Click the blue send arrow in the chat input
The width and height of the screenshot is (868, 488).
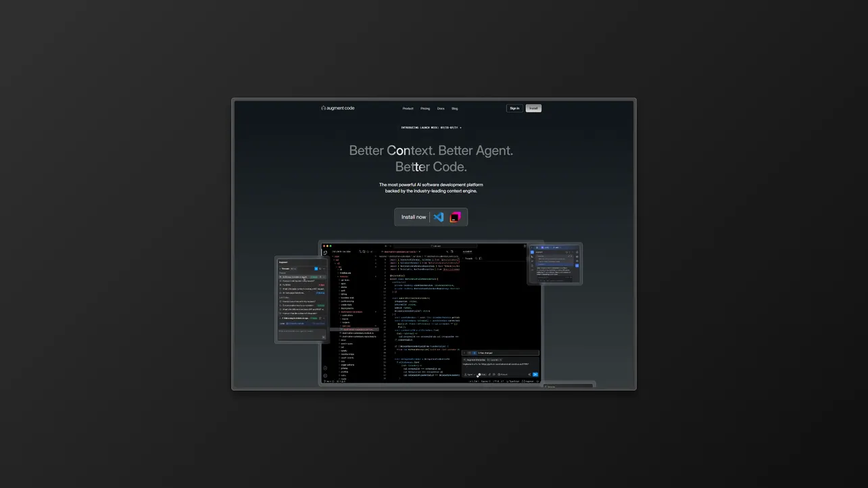click(535, 374)
